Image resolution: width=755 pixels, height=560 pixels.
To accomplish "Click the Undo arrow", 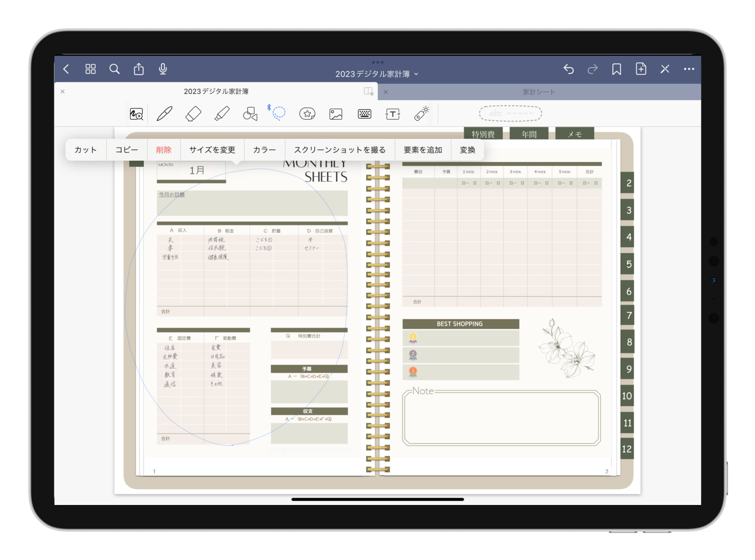I will [x=569, y=69].
